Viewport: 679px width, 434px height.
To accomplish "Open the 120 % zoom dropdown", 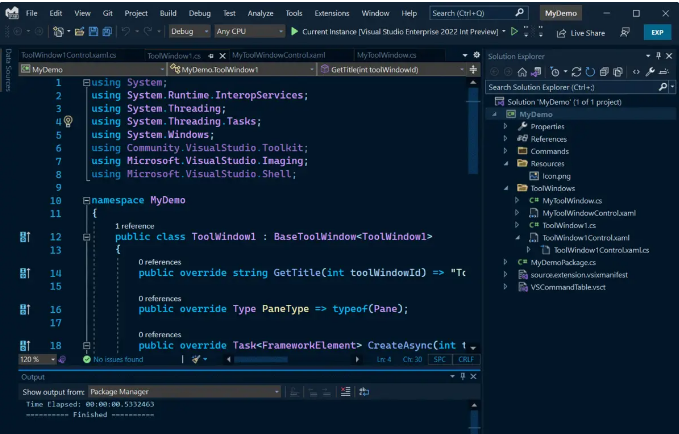I will (x=38, y=360).
